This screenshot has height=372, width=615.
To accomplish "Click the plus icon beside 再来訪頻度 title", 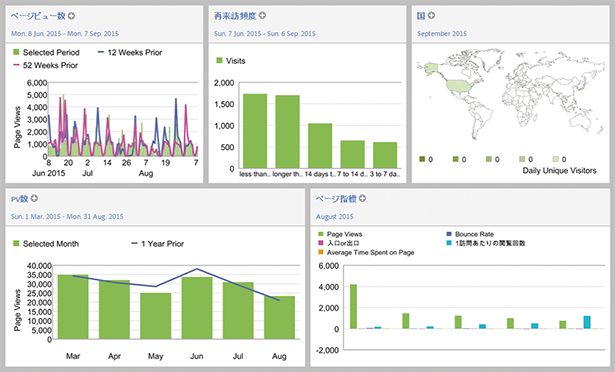I will tap(262, 15).
